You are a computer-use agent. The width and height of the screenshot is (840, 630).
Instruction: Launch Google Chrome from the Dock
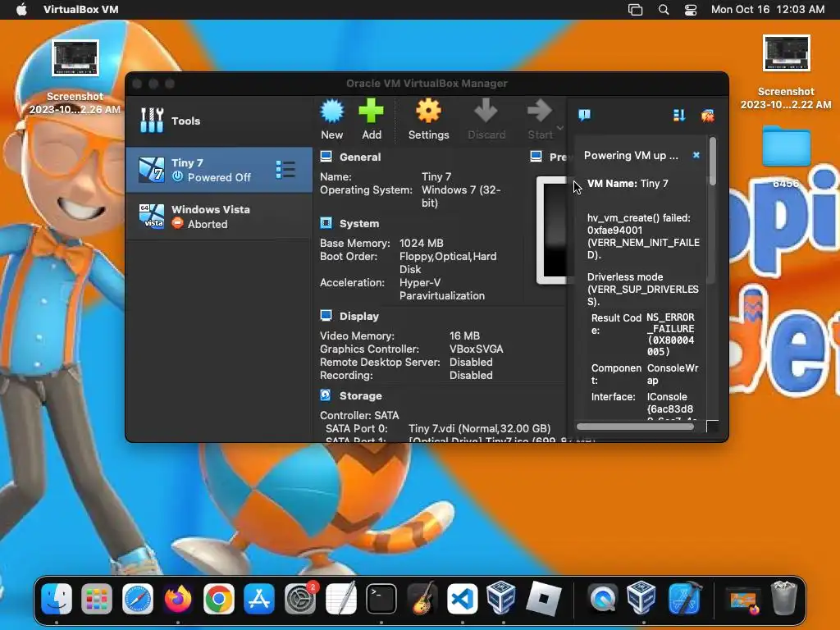point(218,598)
